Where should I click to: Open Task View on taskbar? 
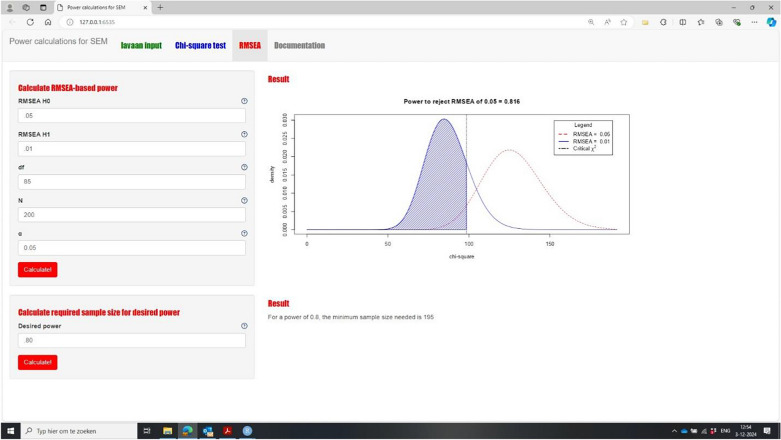(147, 431)
